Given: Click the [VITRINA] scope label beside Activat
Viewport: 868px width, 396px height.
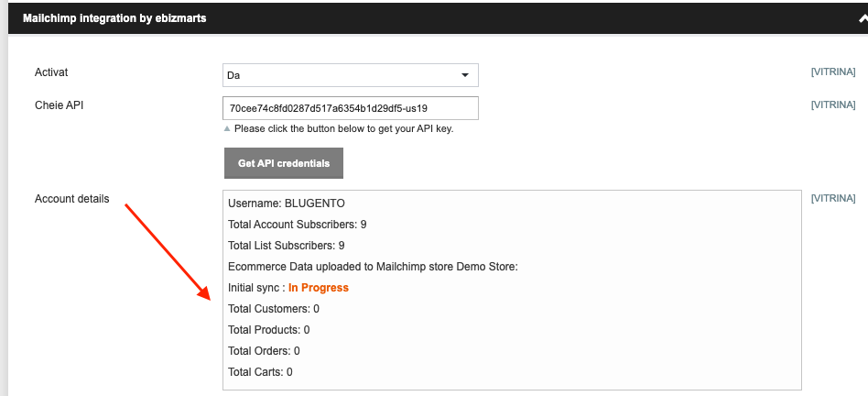Looking at the screenshot, I should pos(833,72).
